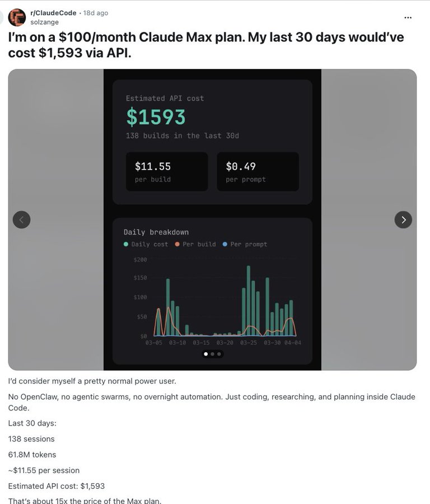
Task: Click the $0.49 per prompt card
Action: pos(258,172)
